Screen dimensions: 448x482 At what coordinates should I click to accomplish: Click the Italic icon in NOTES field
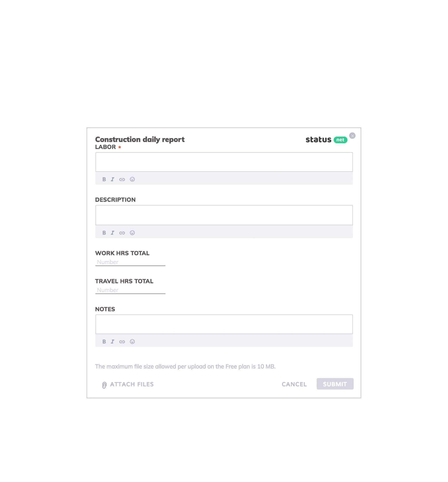pos(113,341)
